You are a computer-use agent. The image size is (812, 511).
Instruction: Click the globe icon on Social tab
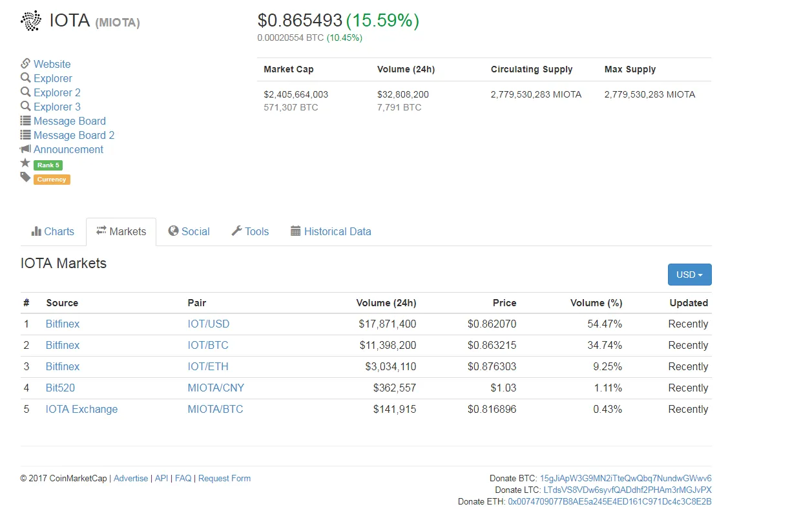tap(173, 231)
